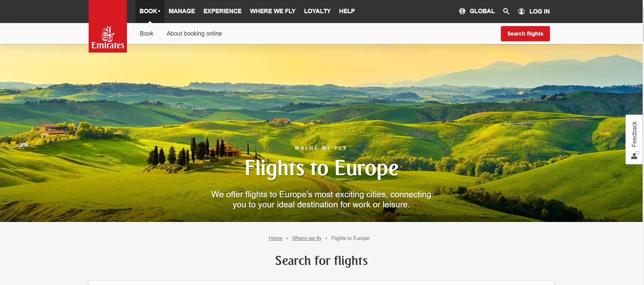644x285 pixels.
Task: Click LOG IN text
Action: (x=539, y=11)
